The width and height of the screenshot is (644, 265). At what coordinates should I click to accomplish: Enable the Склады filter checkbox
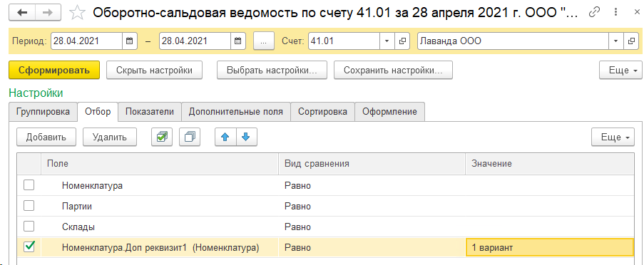[29, 227]
